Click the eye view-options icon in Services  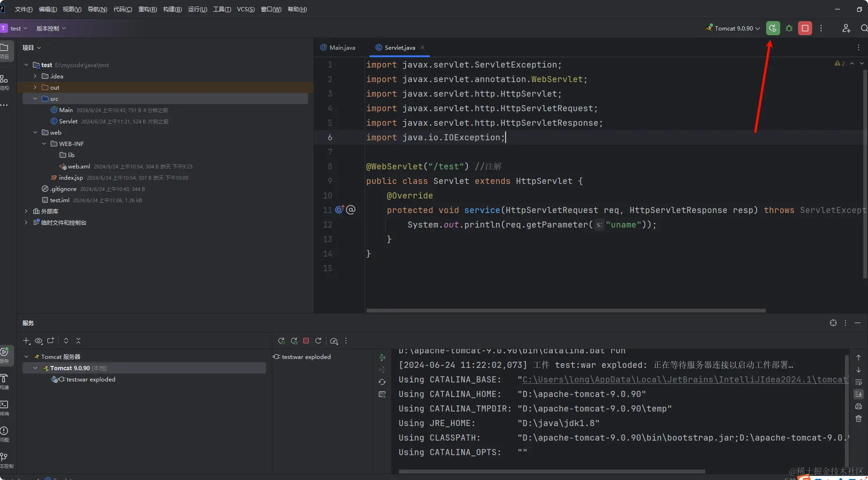(x=38, y=341)
